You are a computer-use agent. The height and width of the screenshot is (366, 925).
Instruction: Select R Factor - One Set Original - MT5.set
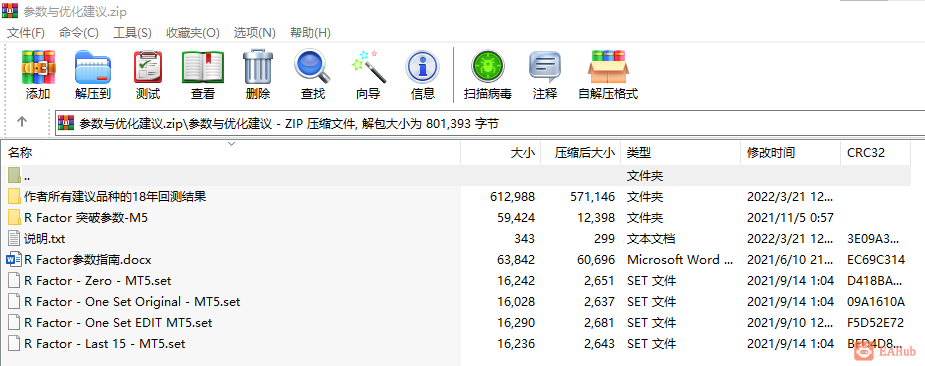tap(132, 302)
